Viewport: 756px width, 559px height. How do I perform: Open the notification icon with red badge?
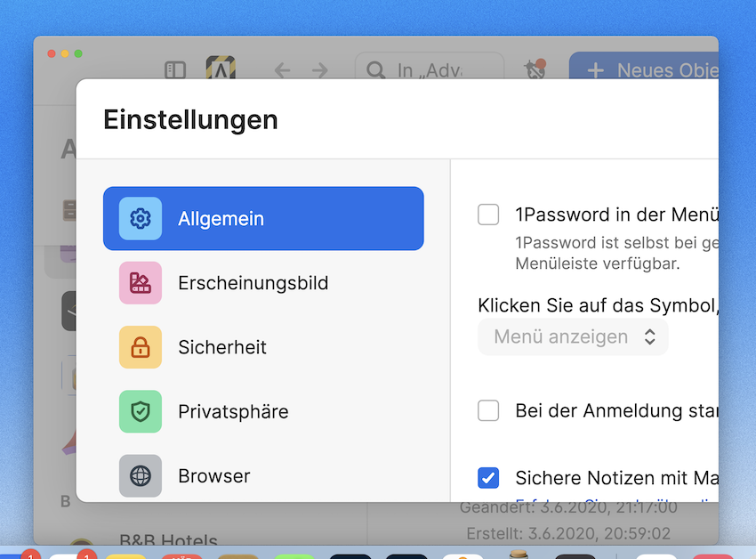pos(535,69)
